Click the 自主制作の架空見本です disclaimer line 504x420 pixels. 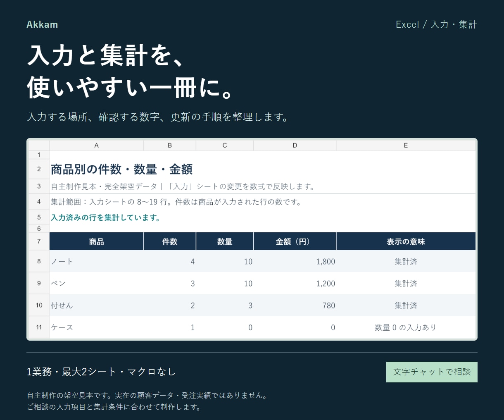[x=148, y=395]
